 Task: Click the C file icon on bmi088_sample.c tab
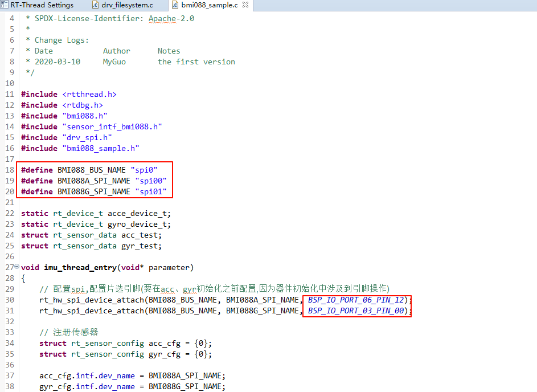(175, 5)
